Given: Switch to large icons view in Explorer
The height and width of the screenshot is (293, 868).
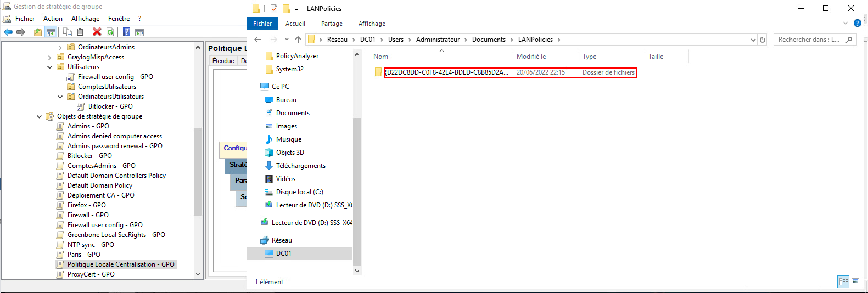Looking at the screenshot, I should [855, 281].
